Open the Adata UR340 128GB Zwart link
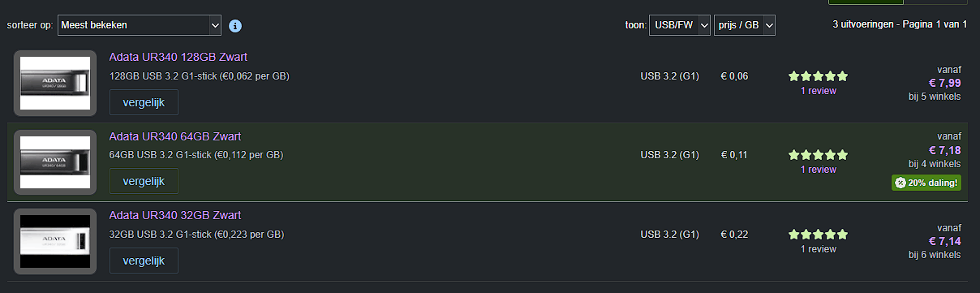Screen dimensions: 980x293 pyautogui.click(x=178, y=57)
